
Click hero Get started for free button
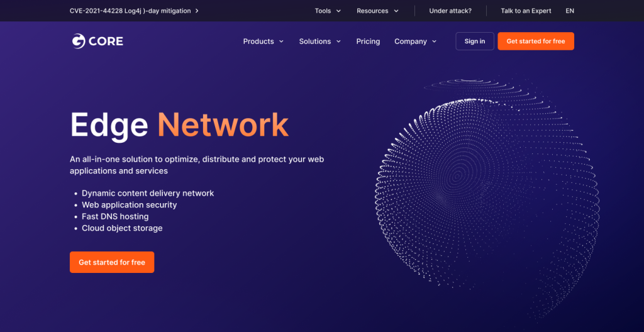point(112,262)
